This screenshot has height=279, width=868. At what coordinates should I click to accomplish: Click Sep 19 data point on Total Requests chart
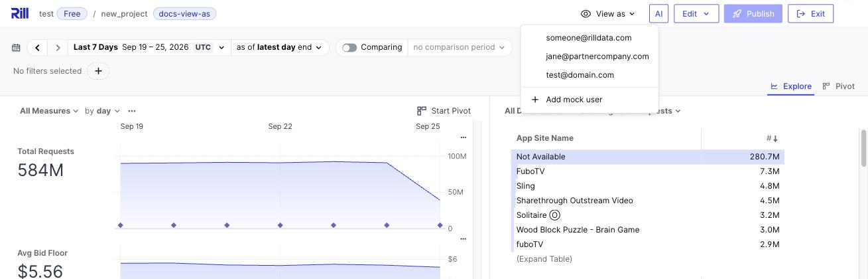tap(121, 225)
